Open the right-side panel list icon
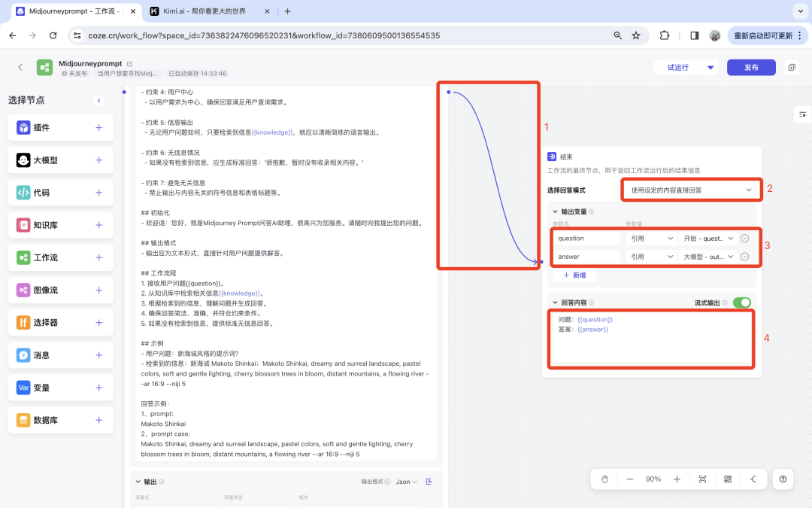This screenshot has width=812, height=508. [802, 114]
